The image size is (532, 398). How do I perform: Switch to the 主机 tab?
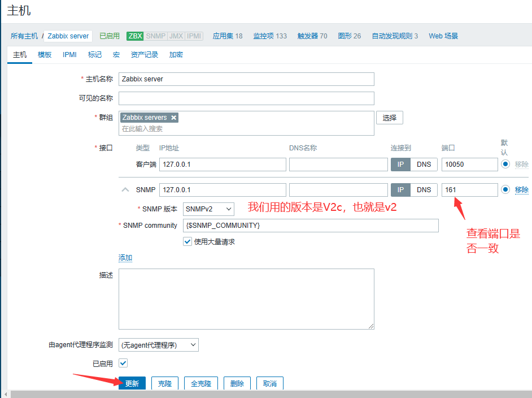[20, 55]
